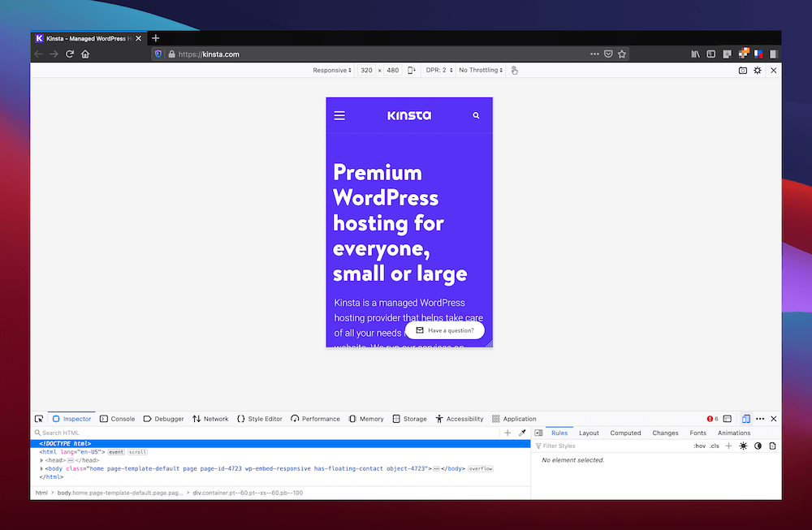Toggle the .cls class editor
The height and width of the screenshot is (530, 812).
point(715,446)
